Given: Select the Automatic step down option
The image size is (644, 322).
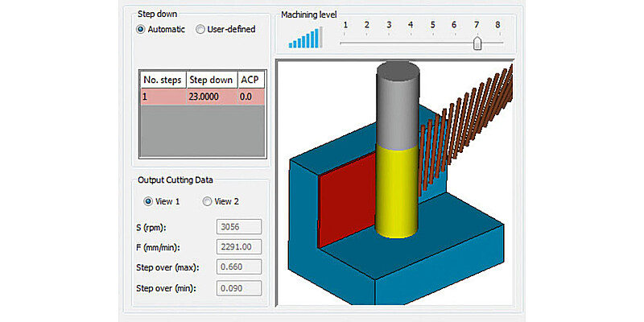Looking at the screenshot, I should [141, 30].
